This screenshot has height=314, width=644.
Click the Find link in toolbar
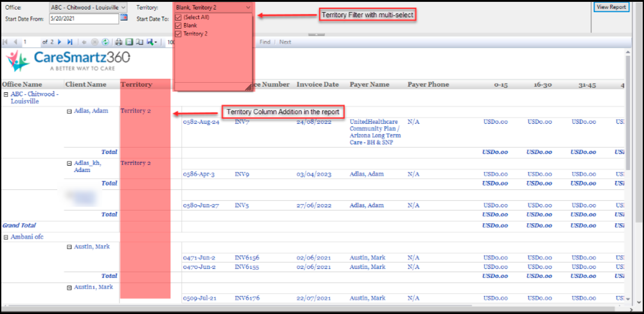coord(265,42)
